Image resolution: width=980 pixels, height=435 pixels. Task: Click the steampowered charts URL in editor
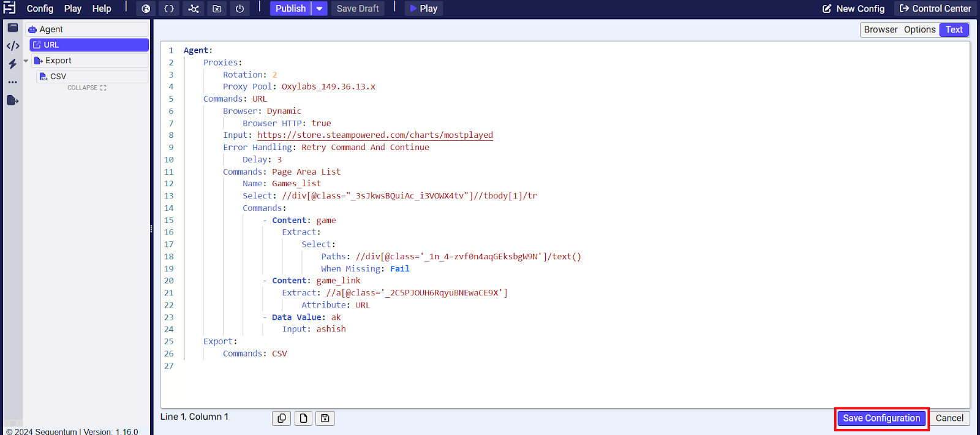pyautogui.click(x=375, y=135)
